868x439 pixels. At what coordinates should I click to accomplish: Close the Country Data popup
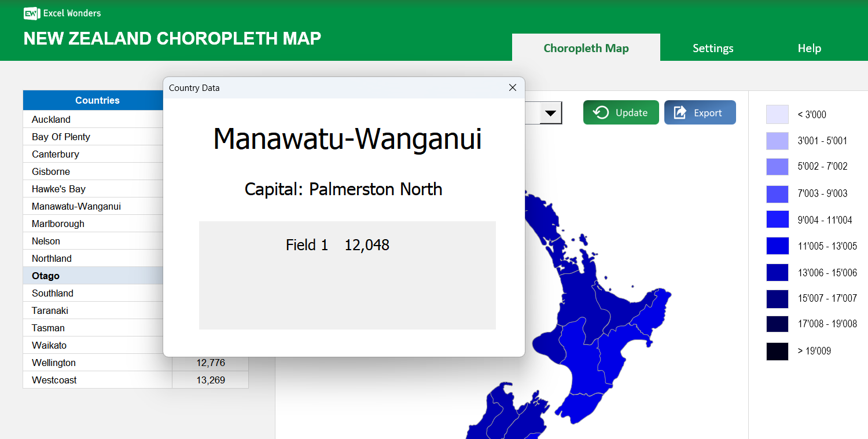pos(512,87)
